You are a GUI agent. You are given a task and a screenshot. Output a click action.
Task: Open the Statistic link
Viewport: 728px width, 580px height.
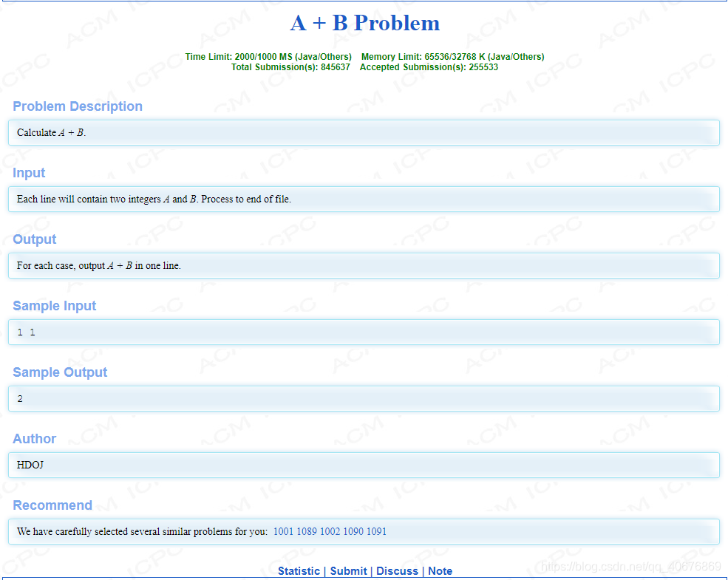[x=299, y=570]
